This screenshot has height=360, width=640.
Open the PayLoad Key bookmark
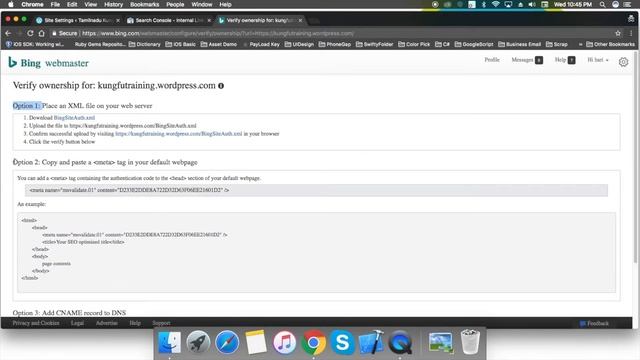click(261, 44)
